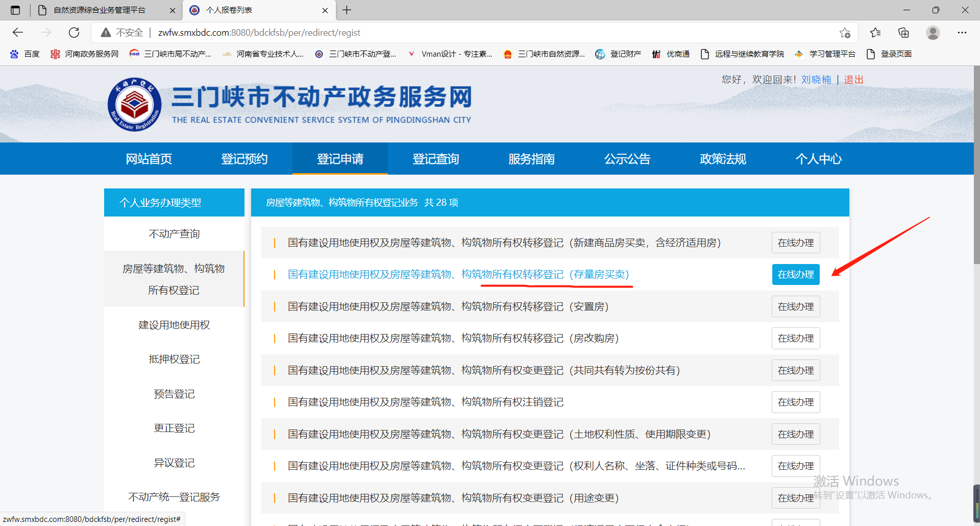The image size is (980, 526).
Task: Open the 用途变更 change registration link
Action: click(x=453, y=498)
